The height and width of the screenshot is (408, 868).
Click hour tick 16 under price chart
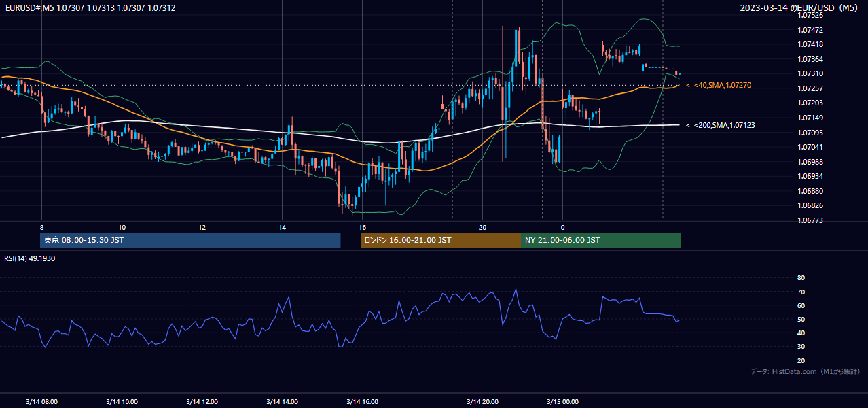click(x=363, y=227)
